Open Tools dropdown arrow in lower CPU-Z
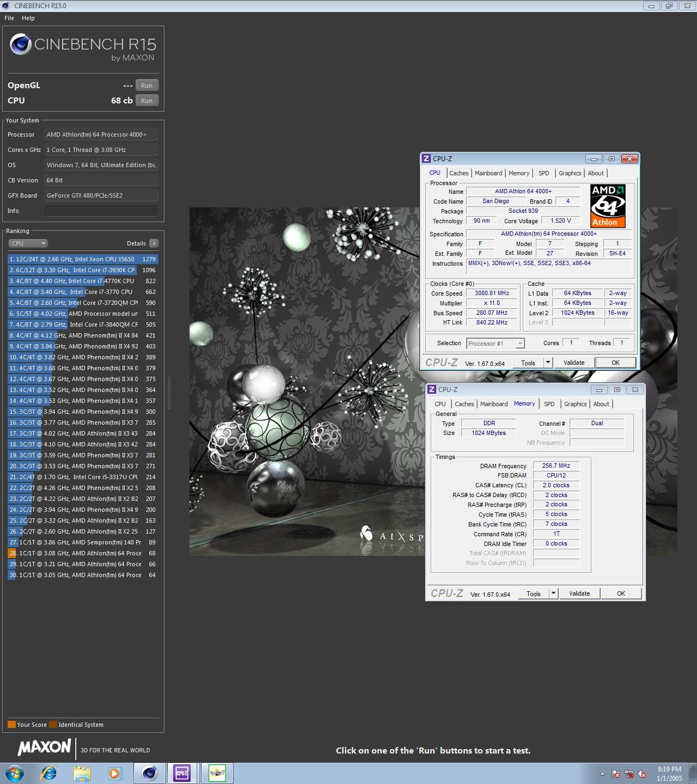Viewport: 697px width, 784px height. (x=553, y=593)
